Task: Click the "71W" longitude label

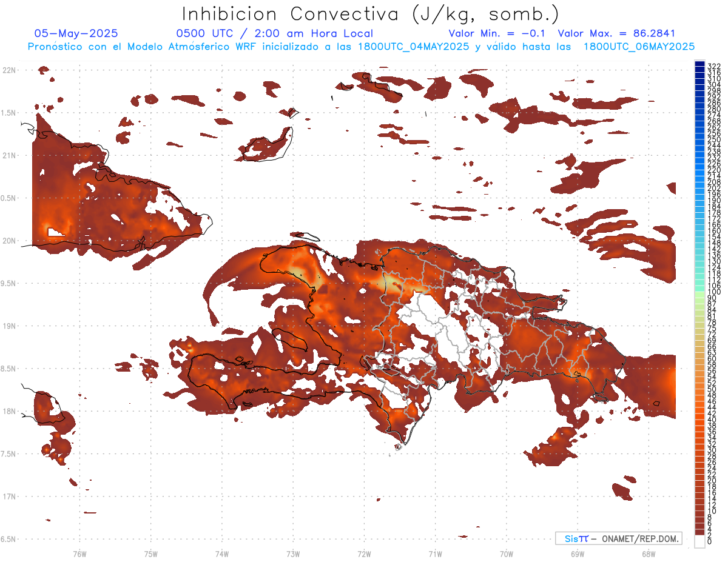Action: coord(435,554)
